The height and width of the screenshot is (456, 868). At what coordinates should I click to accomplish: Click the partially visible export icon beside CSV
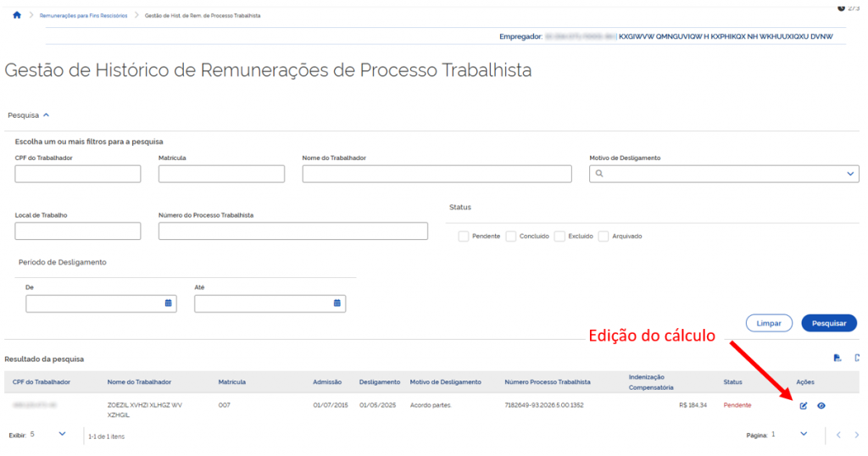pyautogui.click(x=857, y=358)
